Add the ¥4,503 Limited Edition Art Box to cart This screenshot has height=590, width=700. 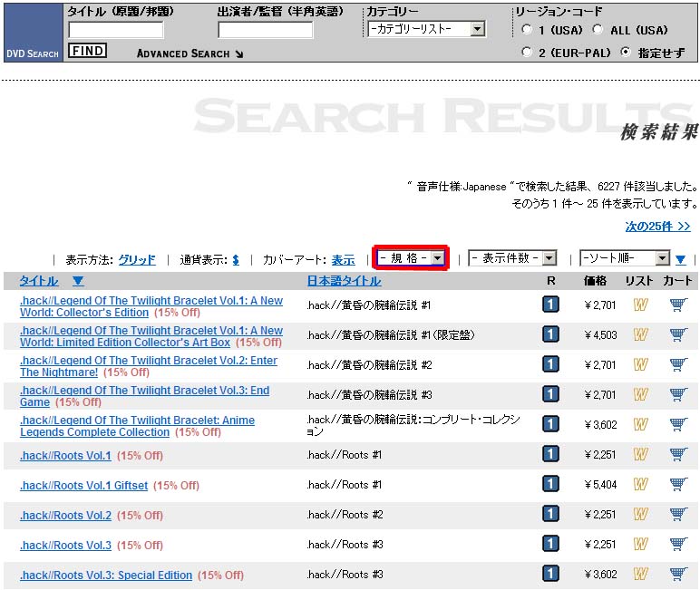(678, 334)
